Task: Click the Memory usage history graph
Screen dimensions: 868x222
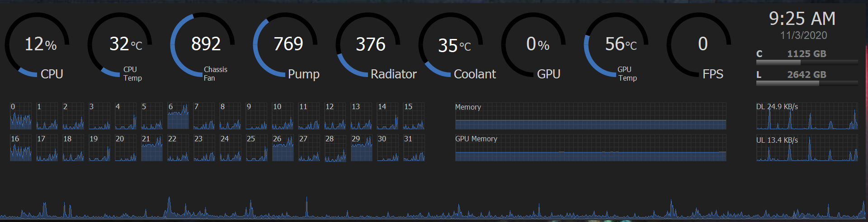Action: 590,116
